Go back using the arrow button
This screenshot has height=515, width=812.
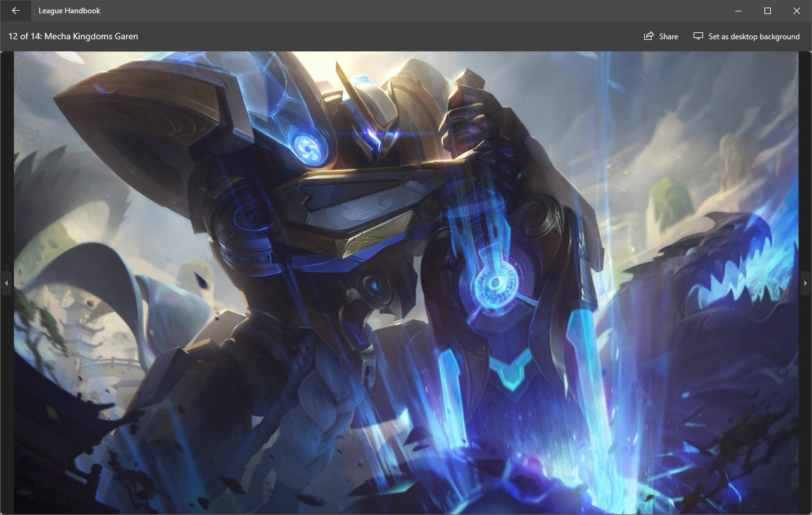point(15,11)
